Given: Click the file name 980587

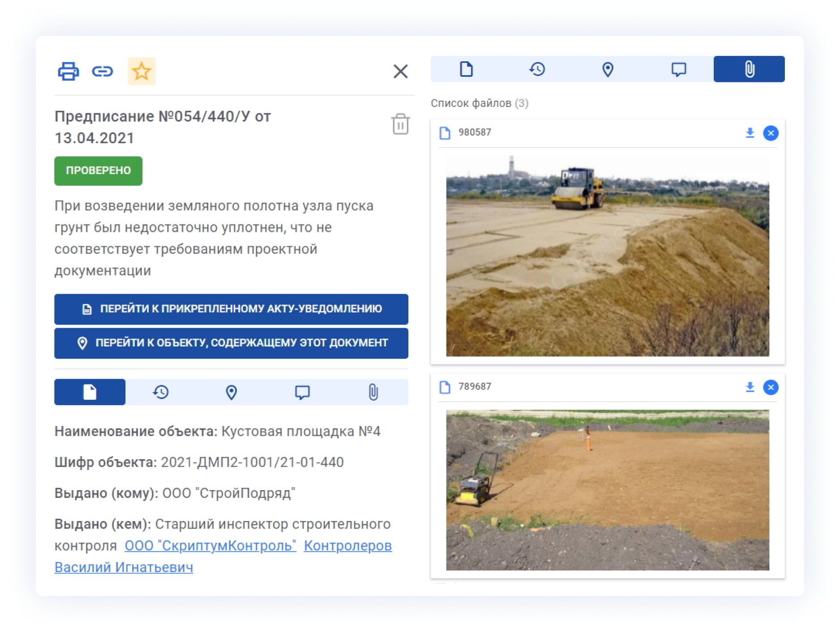Looking at the screenshot, I should [x=475, y=132].
